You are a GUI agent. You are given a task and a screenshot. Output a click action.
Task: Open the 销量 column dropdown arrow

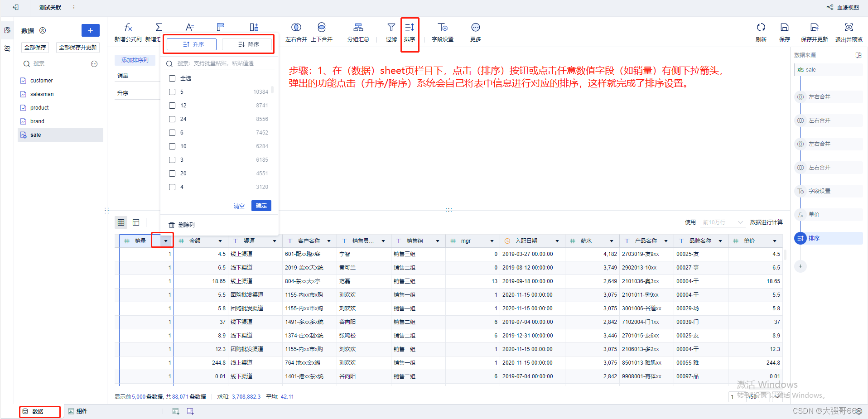[166, 241]
